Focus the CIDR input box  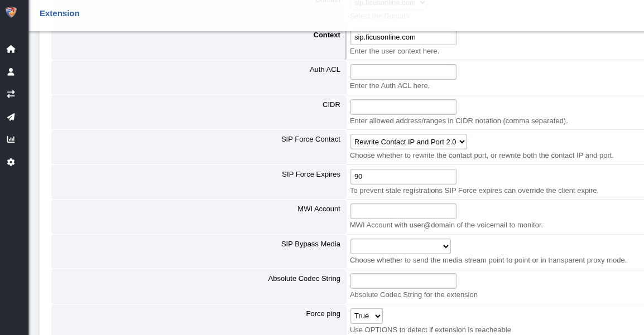click(403, 107)
